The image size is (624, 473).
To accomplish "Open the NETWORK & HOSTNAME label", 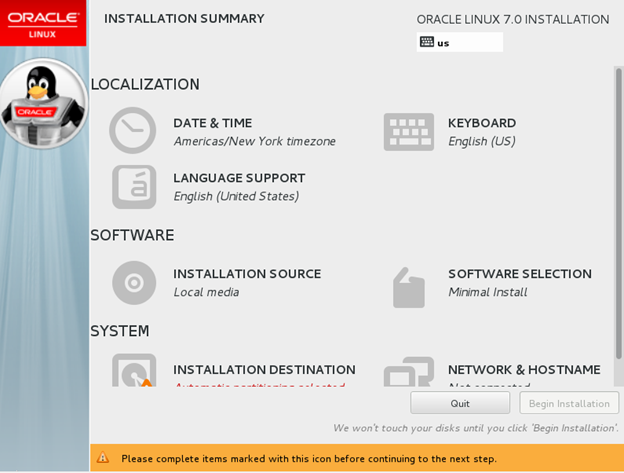I will [x=523, y=370].
